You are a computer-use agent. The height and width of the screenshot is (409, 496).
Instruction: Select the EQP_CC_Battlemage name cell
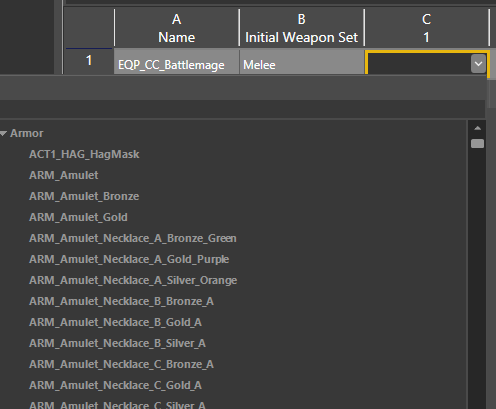pyautogui.click(x=177, y=62)
